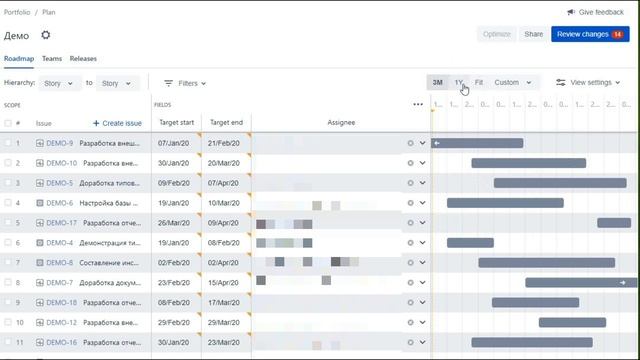Open the Plan breadcrumb link
The image size is (640, 360).
(49, 12)
